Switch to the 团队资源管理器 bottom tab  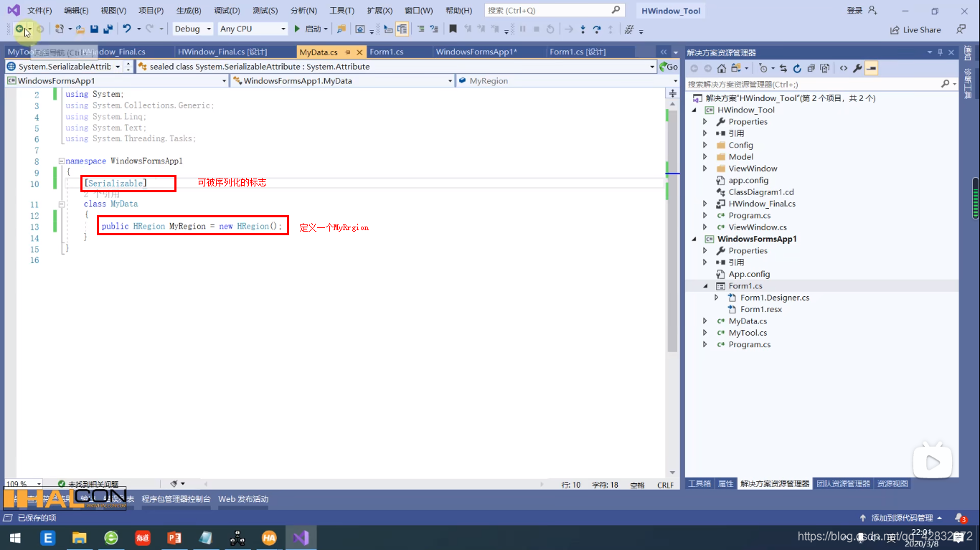point(843,484)
